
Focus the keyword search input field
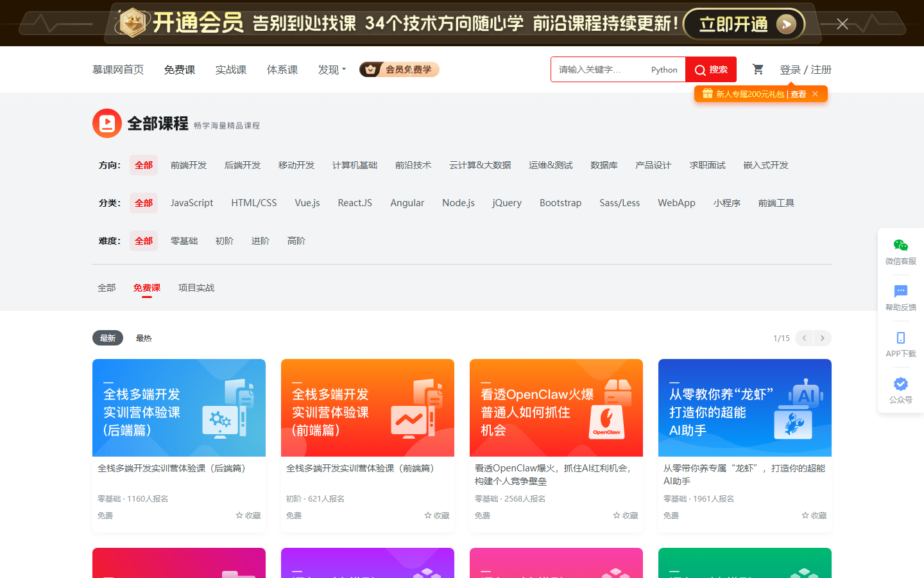599,69
